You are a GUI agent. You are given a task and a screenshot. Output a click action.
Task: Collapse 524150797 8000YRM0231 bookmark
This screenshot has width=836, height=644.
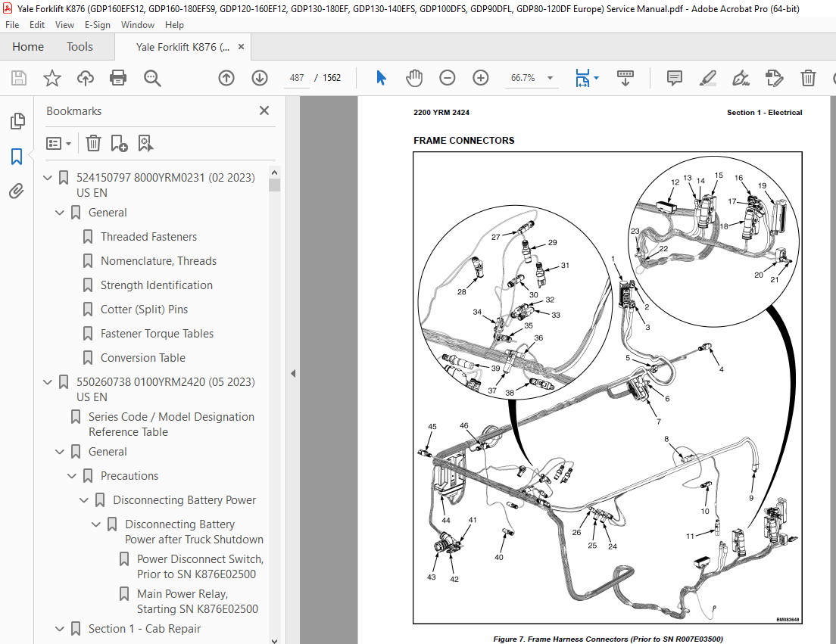[48, 177]
